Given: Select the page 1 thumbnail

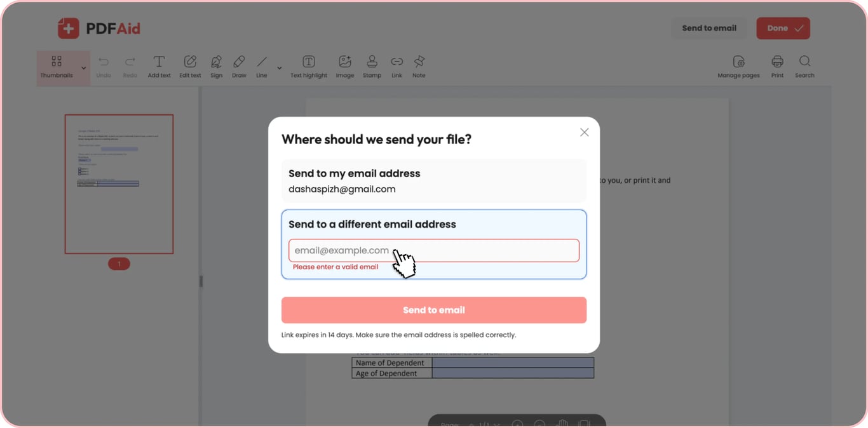Looking at the screenshot, I should pos(119,184).
